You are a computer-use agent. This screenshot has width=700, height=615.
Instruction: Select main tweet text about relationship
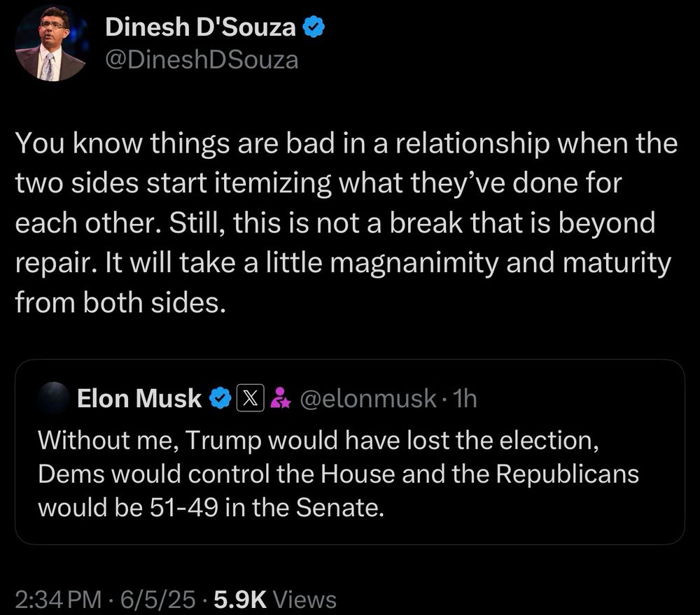pyautogui.click(x=346, y=222)
